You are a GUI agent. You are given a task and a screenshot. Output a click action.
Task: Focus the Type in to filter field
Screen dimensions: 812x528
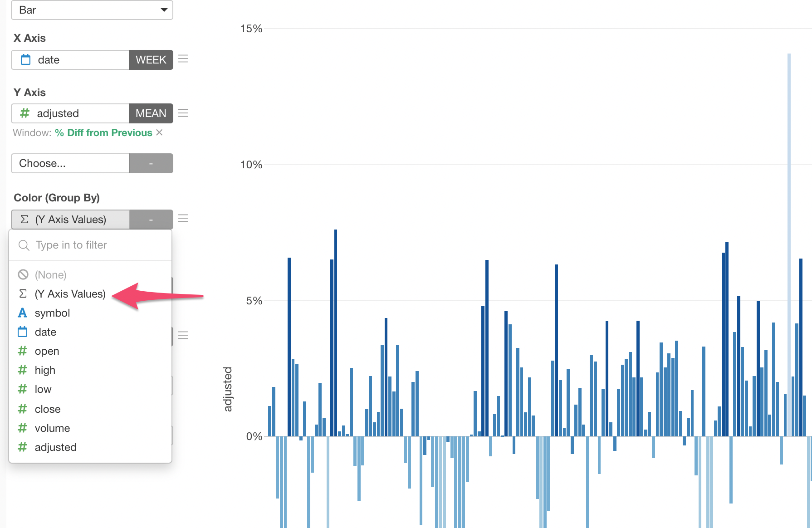click(x=100, y=245)
